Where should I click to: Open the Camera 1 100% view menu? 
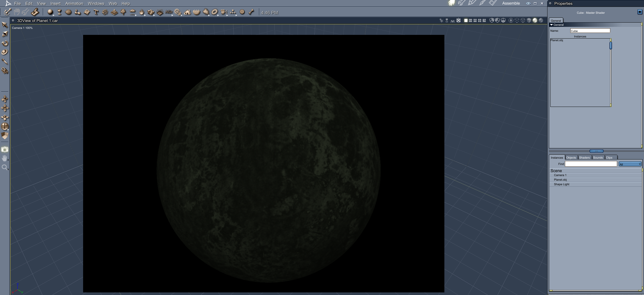click(22, 28)
